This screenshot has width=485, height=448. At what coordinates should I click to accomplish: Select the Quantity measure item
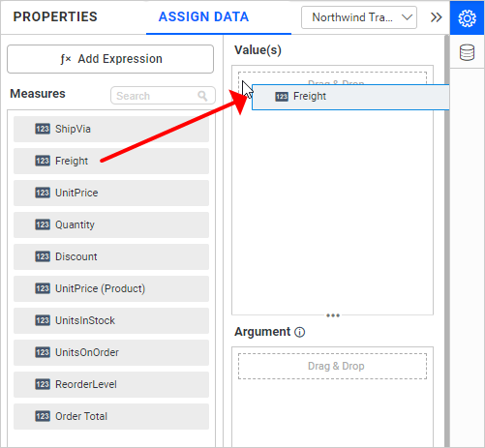pos(111,224)
